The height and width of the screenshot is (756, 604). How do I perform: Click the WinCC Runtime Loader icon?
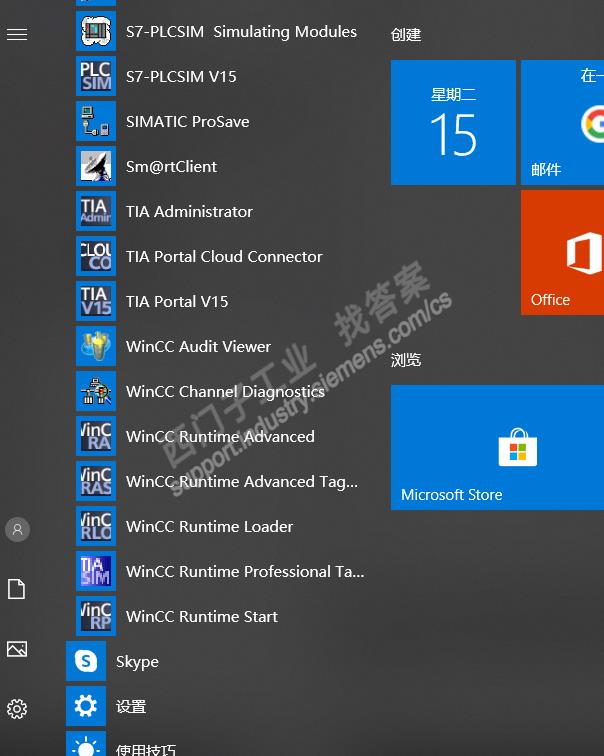96,526
